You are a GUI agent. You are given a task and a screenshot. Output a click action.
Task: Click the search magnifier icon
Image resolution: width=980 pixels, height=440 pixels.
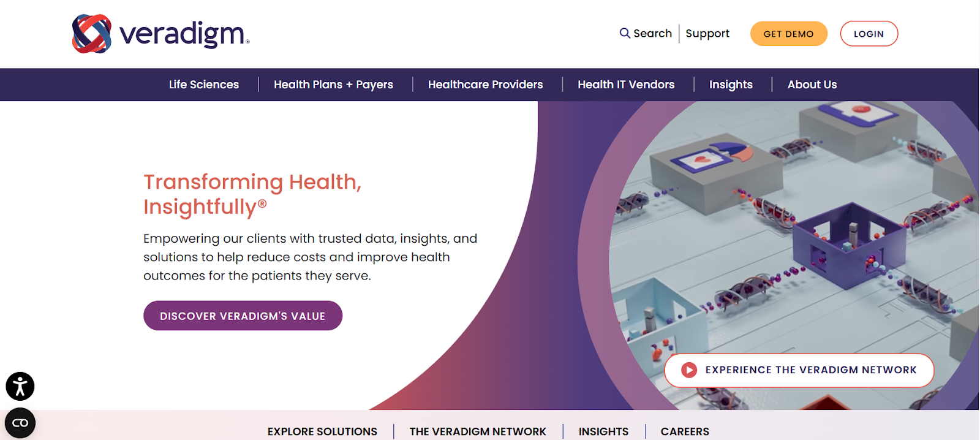click(x=625, y=33)
